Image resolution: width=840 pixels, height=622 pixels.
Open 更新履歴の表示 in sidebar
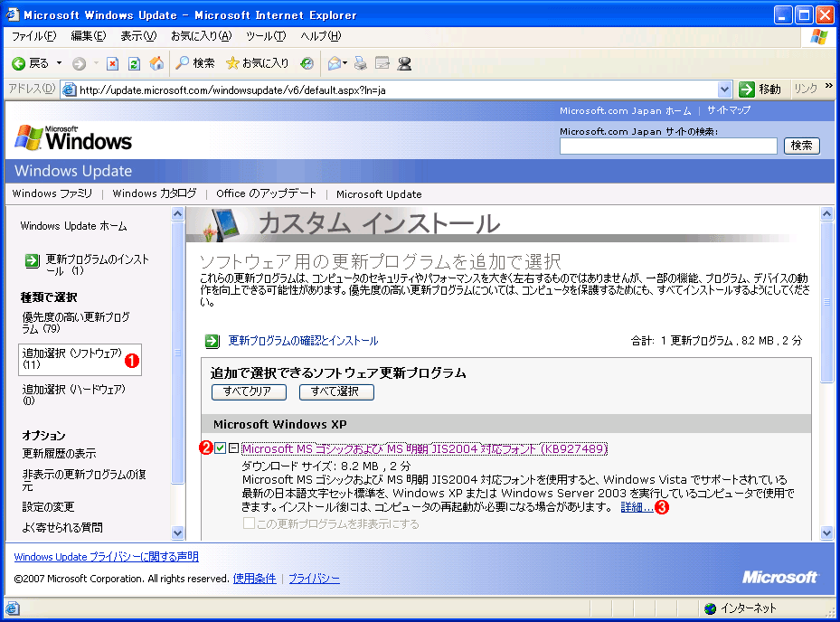point(59,454)
